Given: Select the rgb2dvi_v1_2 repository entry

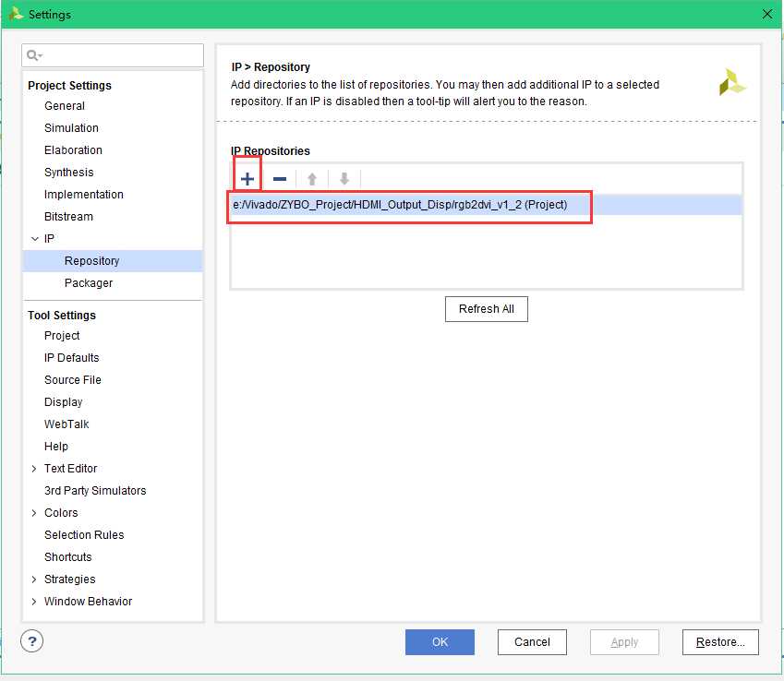Looking at the screenshot, I should (486, 205).
